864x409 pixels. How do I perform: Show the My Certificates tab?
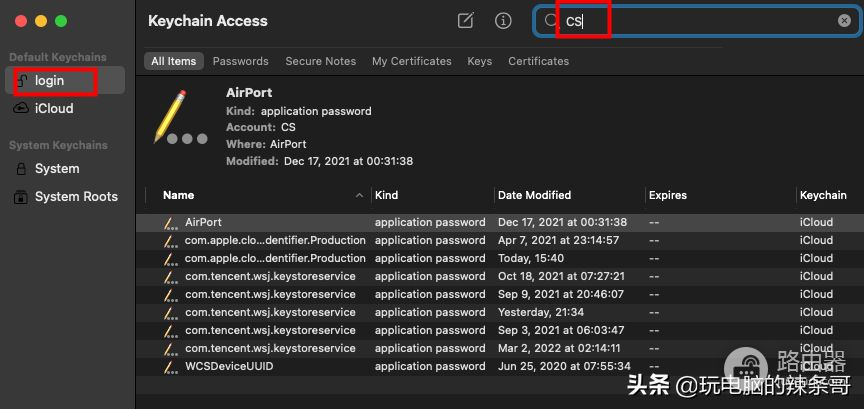tap(411, 61)
